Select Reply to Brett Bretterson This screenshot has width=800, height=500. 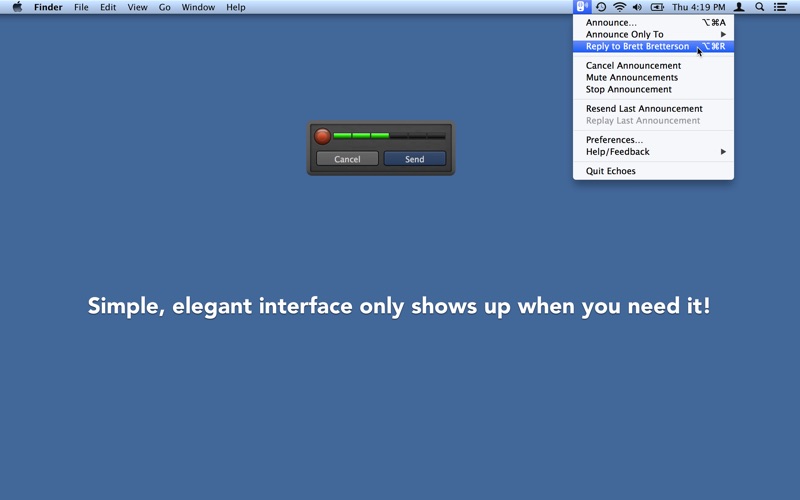pyautogui.click(x=638, y=46)
